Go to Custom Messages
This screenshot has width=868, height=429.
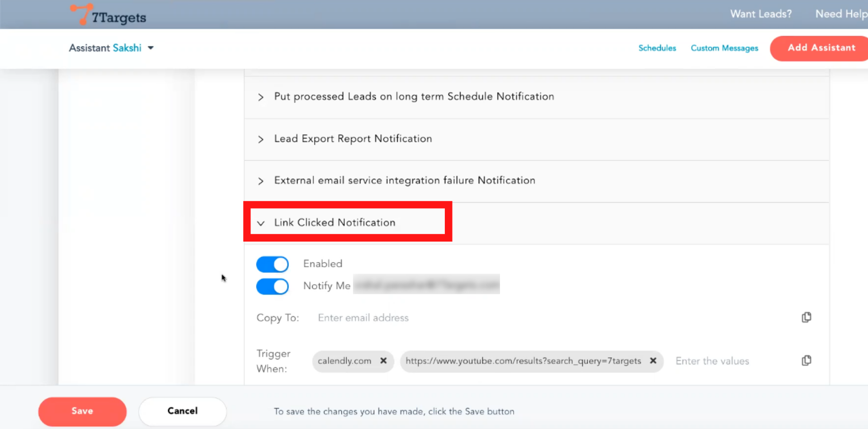(x=724, y=48)
